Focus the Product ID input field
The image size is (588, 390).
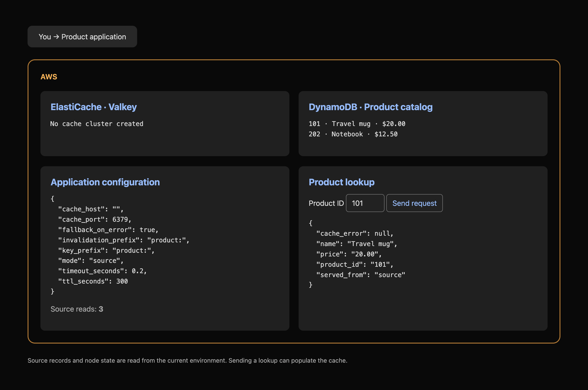click(365, 203)
